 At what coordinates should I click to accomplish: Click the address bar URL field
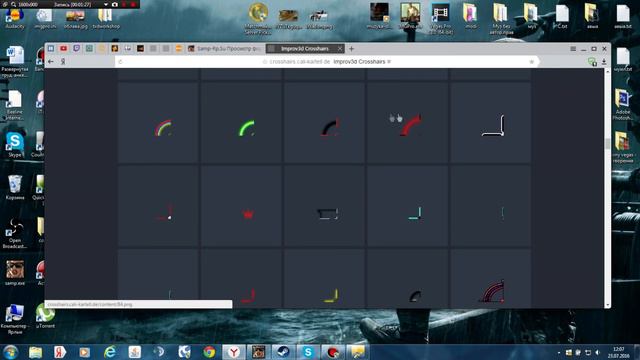click(327, 62)
